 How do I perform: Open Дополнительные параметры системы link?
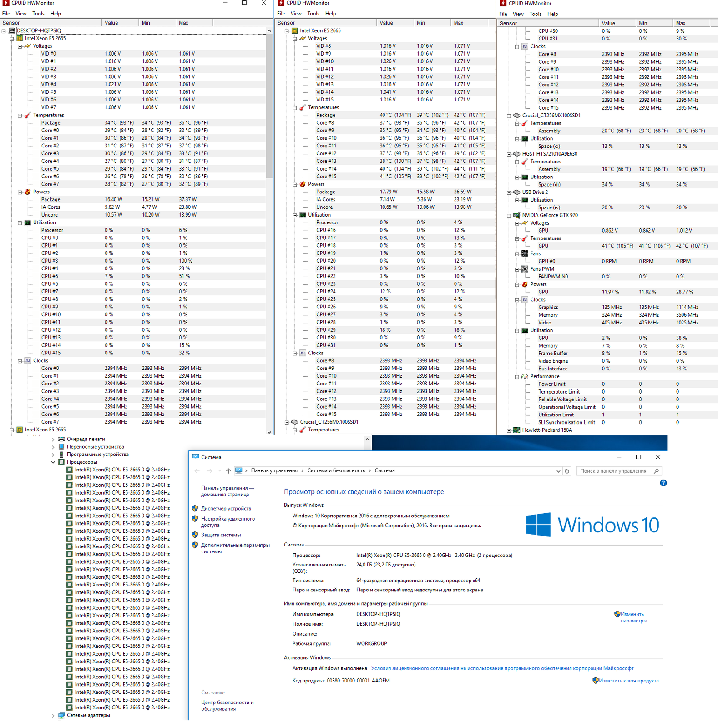coord(235,548)
